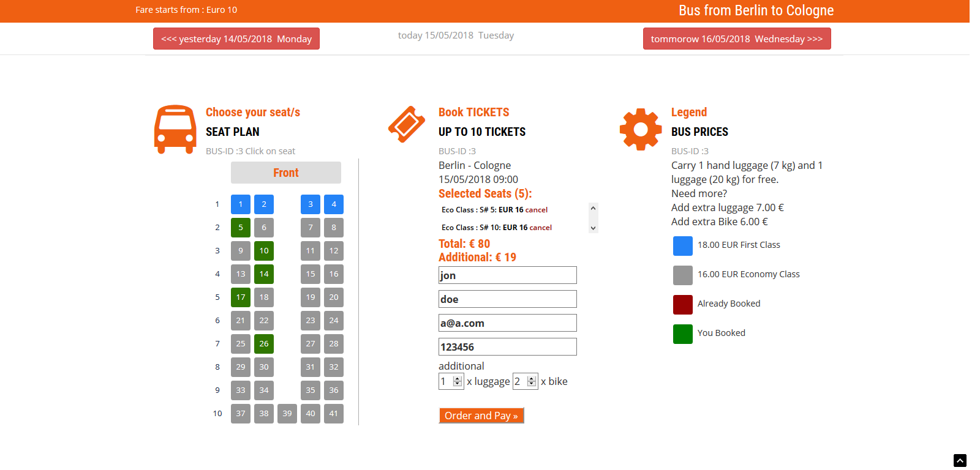Click 'Book TICKETS' heading
The width and height of the screenshot is (980, 470).
(x=474, y=112)
